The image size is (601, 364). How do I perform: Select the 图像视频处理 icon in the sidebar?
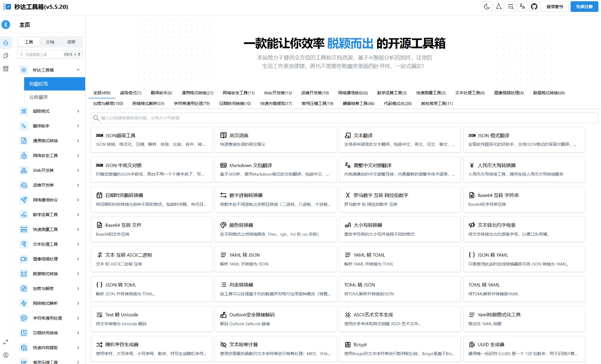coord(23,259)
